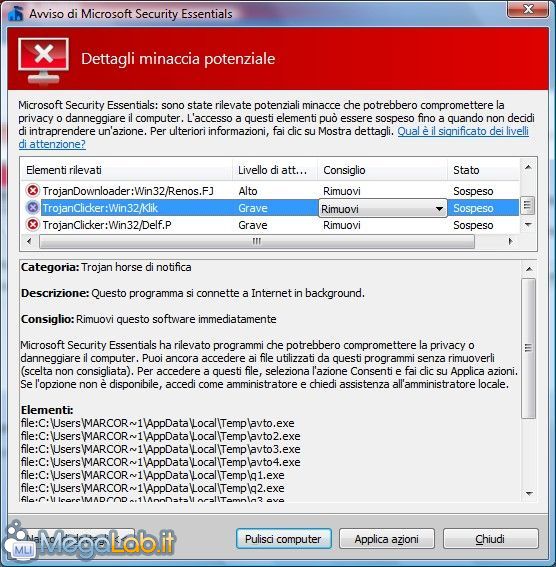Click the Applica azioni button
This screenshot has width=556, height=567.
pyautogui.click(x=386, y=539)
